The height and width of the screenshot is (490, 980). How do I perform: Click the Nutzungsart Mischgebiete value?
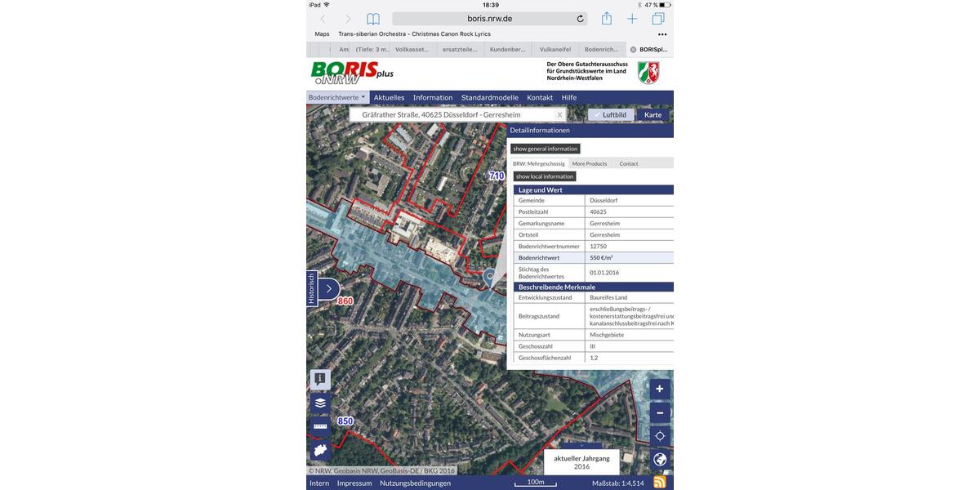click(607, 335)
